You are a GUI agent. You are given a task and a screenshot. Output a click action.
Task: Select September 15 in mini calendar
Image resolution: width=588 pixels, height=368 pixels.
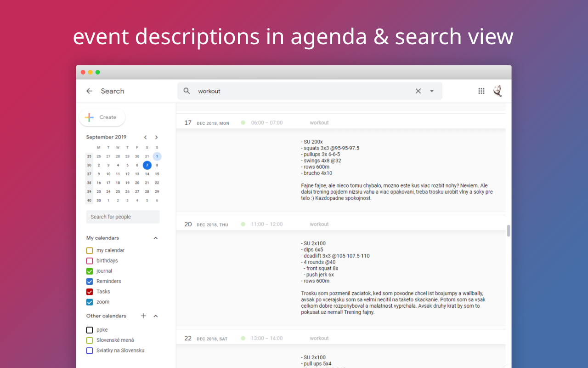(157, 174)
